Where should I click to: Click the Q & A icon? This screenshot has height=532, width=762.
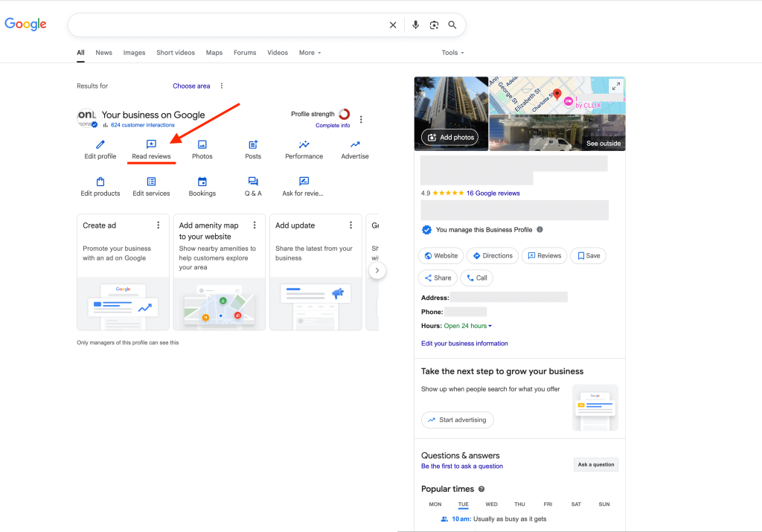tap(253, 182)
